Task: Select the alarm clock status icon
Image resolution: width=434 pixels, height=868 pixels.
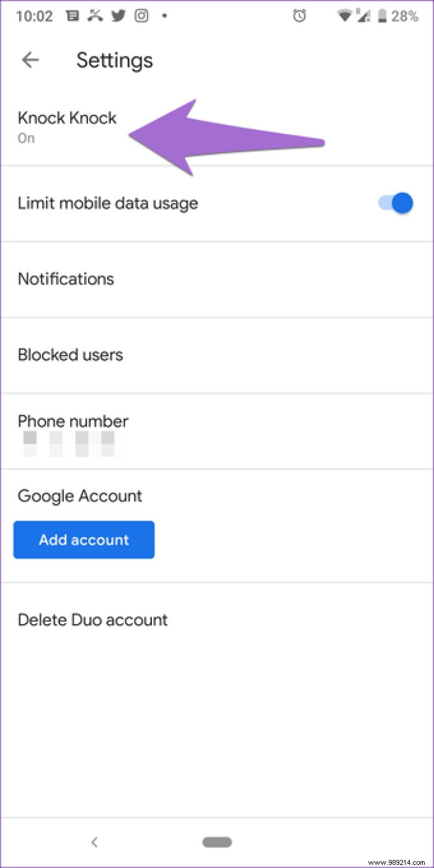Action: 299,16
